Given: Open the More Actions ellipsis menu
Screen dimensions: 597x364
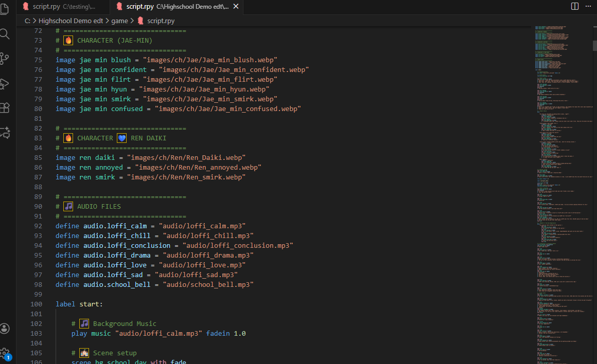Looking at the screenshot, I should 588,6.
